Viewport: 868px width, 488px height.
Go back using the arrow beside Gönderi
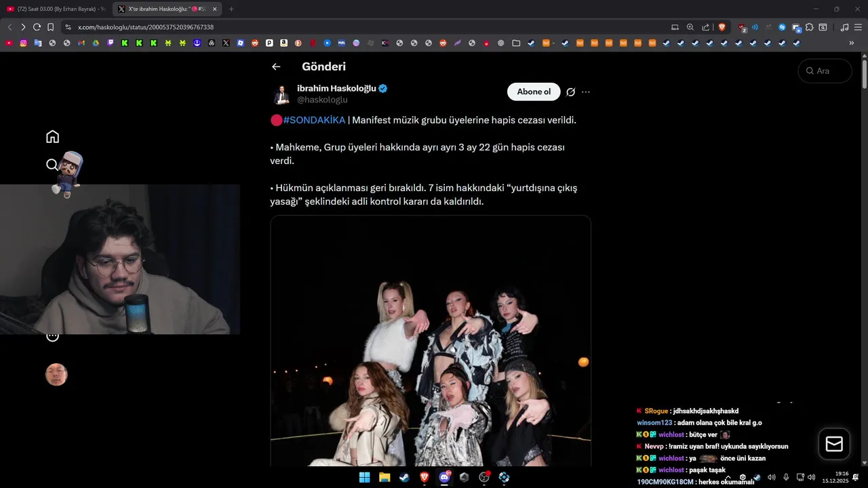pos(276,66)
